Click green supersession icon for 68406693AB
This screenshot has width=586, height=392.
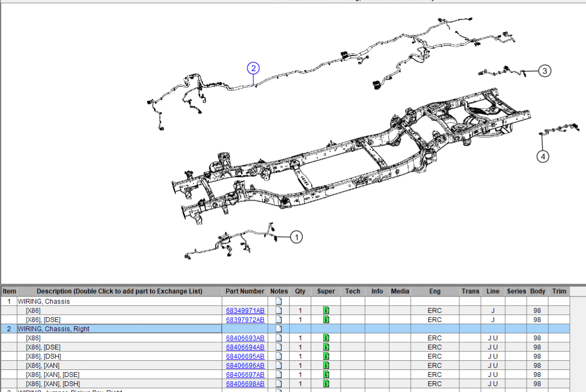[x=326, y=338]
